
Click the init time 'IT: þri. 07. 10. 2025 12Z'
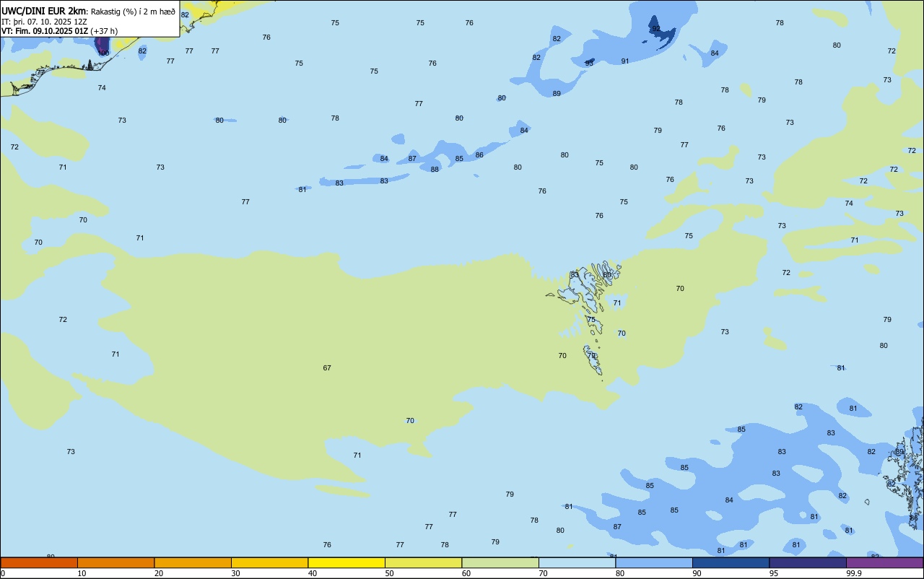[x=44, y=22]
